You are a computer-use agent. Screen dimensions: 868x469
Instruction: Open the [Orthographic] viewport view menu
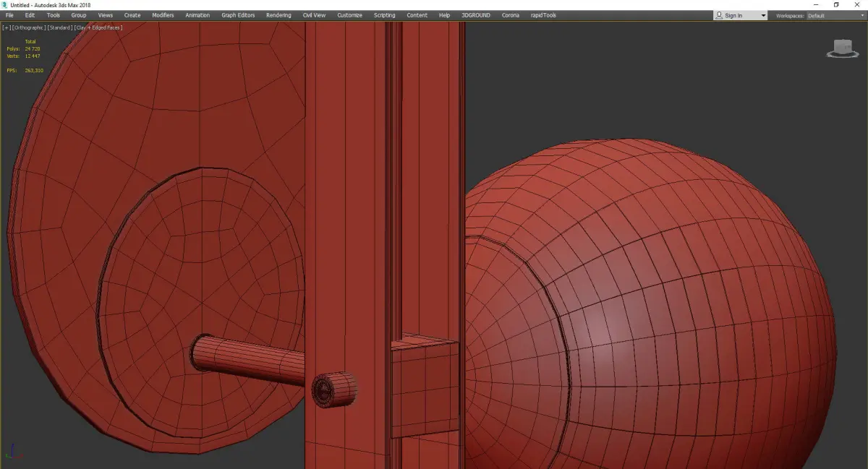pyautogui.click(x=29, y=27)
